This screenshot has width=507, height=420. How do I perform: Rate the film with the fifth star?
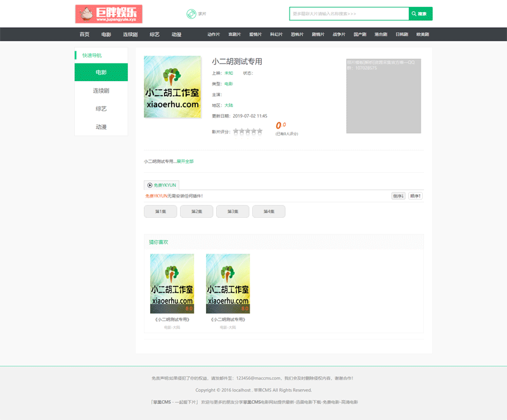pos(259,132)
